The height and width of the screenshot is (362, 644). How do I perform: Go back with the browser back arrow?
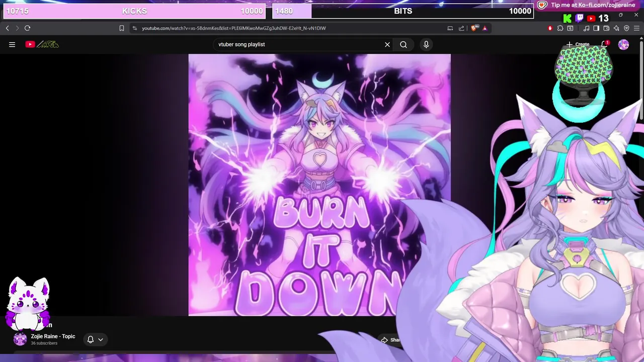tap(7, 28)
